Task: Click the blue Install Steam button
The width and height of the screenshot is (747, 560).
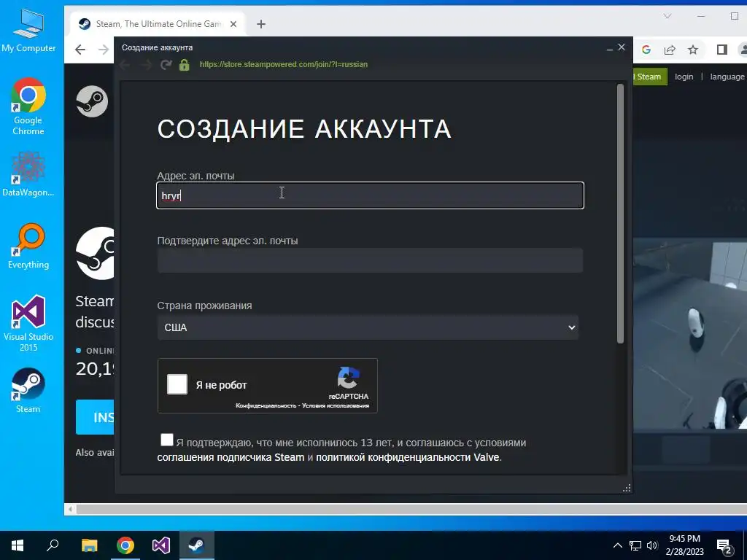Action: coord(95,417)
